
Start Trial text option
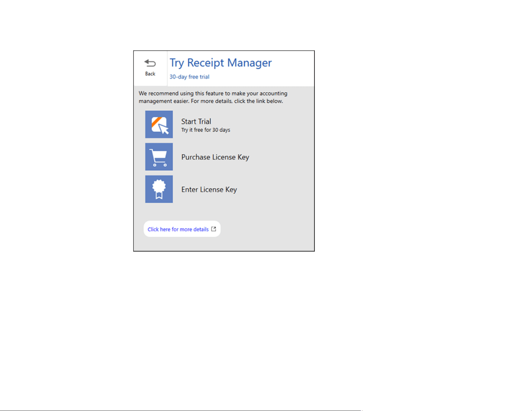[196, 121]
